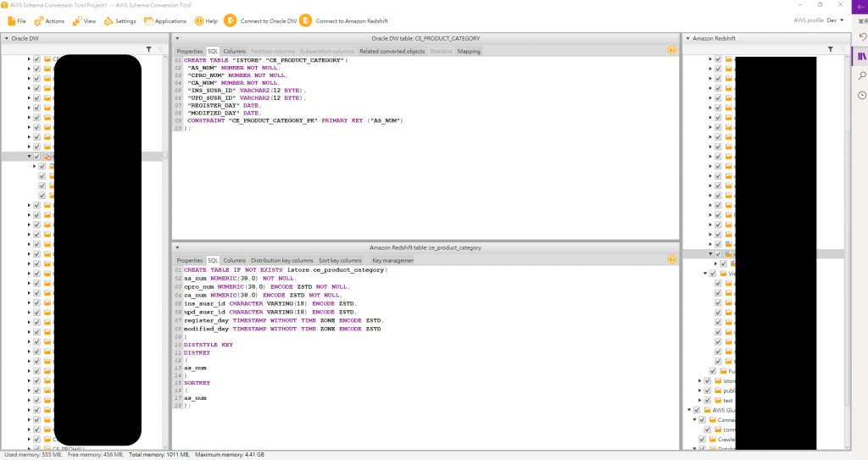Click the purple back arrow at top right
Image resolution: width=868 pixels, height=460 pixels.
(861, 6)
